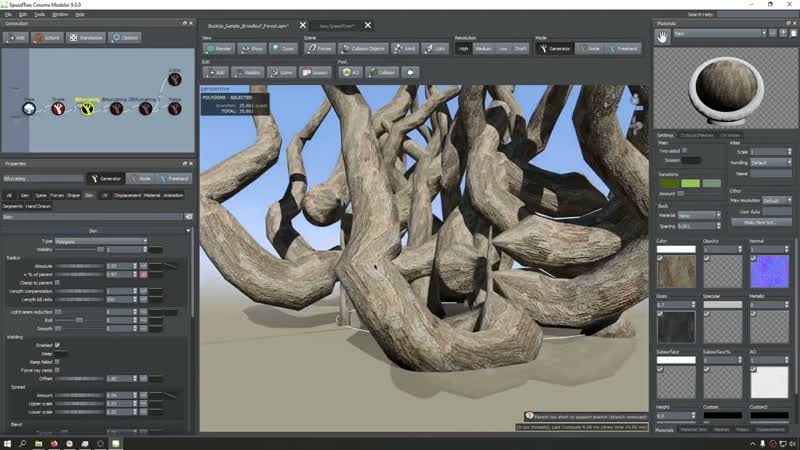
Task: Collapse the Skin section expander
Action: (x=188, y=231)
